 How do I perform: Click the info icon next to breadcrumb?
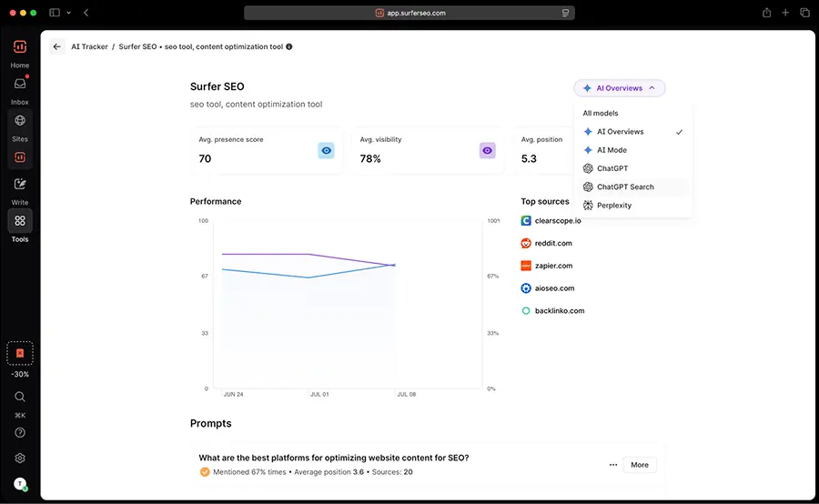click(288, 46)
